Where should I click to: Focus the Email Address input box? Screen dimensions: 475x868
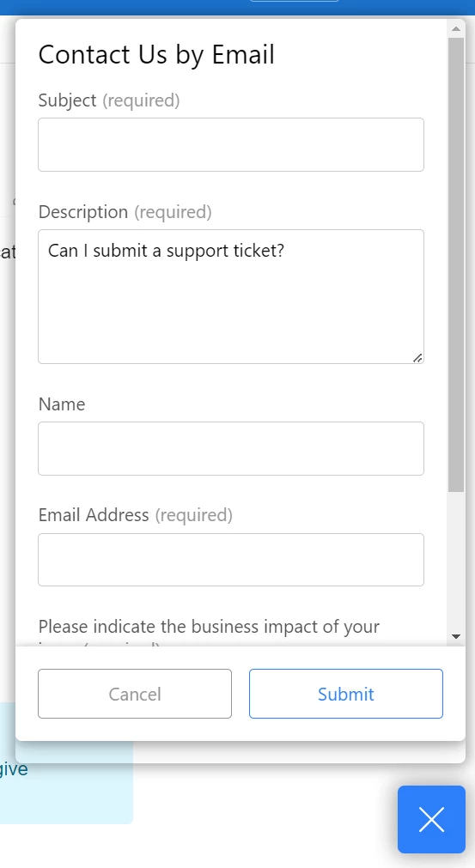coord(231,560)
